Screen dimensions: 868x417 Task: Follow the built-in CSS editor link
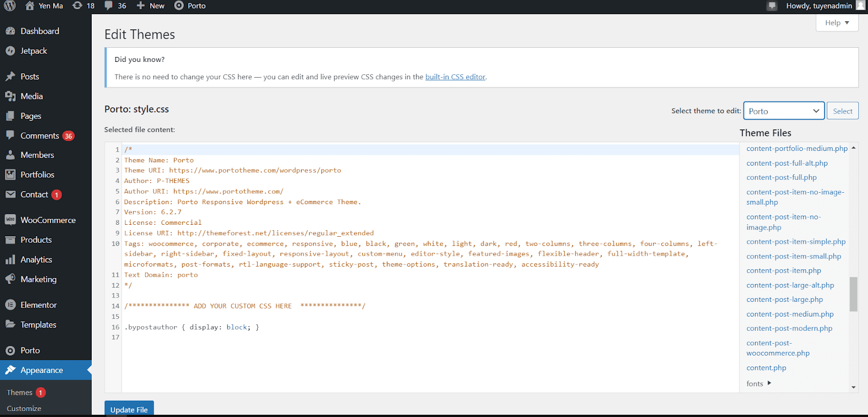click(x=455, y=77)
